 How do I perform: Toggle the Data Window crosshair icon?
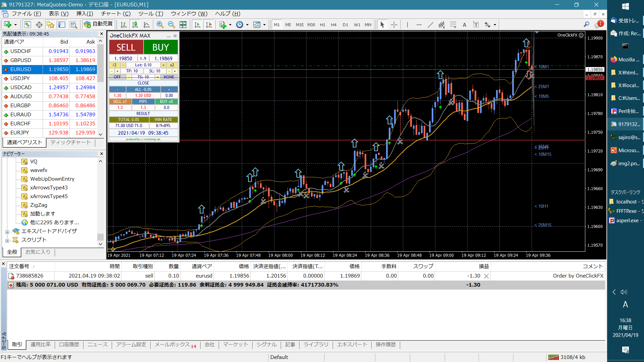(39, 24)
